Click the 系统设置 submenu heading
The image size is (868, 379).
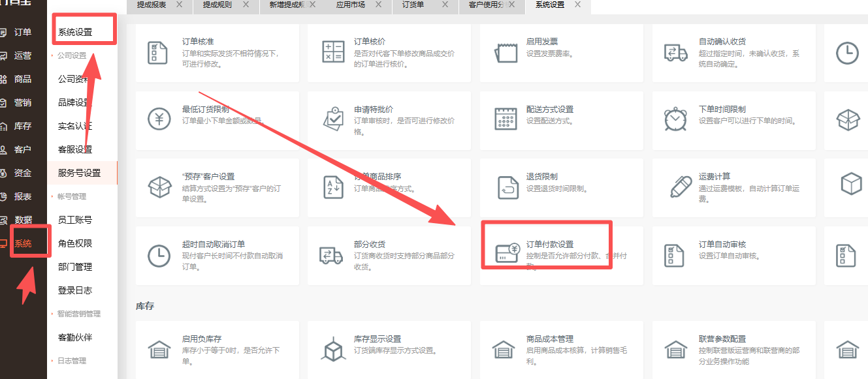coord(75,32)
